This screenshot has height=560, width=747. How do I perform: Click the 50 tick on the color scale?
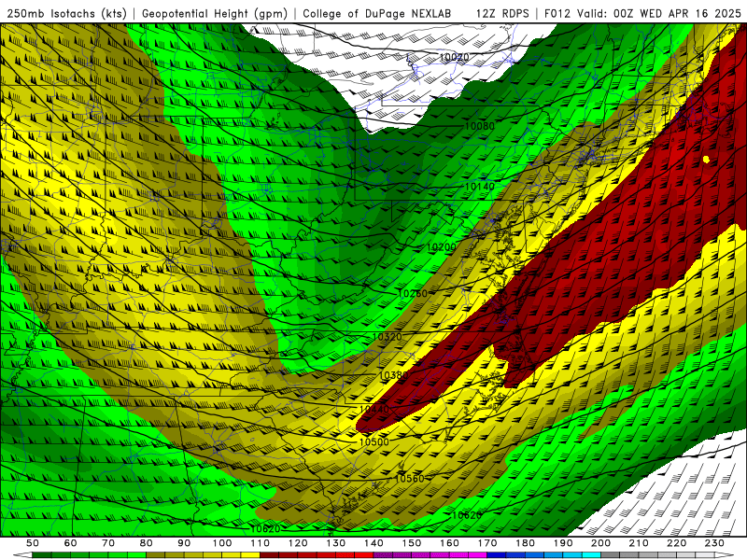click(33, 543)
